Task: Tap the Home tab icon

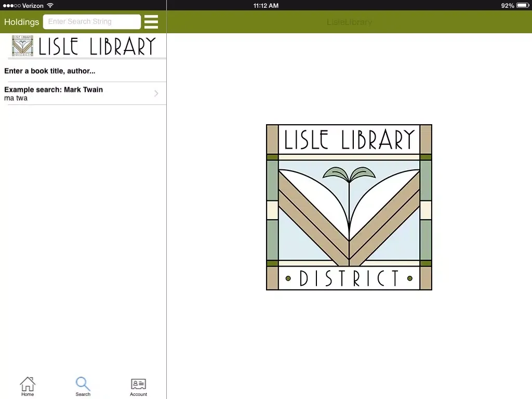Action: [28, 387]
